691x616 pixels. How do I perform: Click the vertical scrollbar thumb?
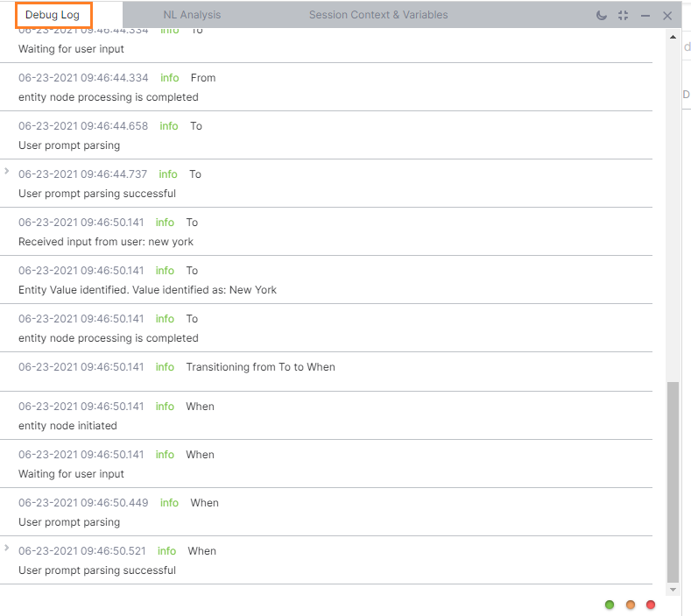click(673, 482)
